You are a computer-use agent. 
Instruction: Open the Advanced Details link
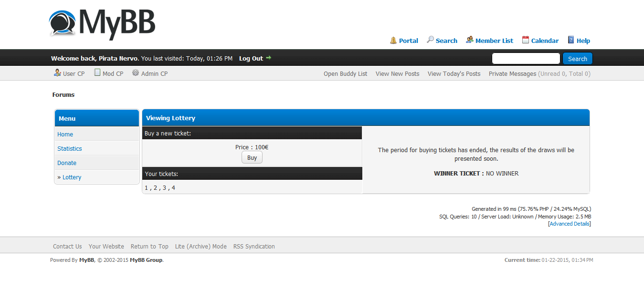570,224
